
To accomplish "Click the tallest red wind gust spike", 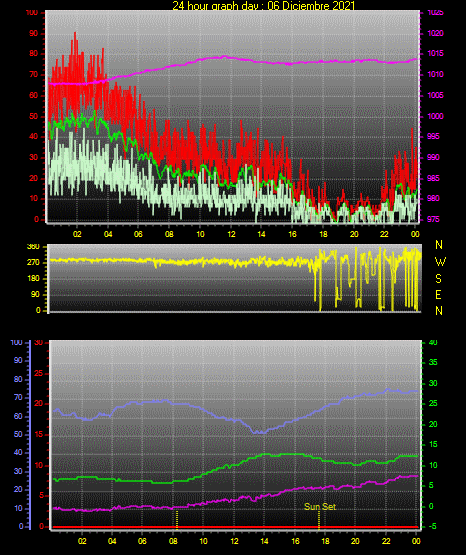I will click(x=75, y=34).
